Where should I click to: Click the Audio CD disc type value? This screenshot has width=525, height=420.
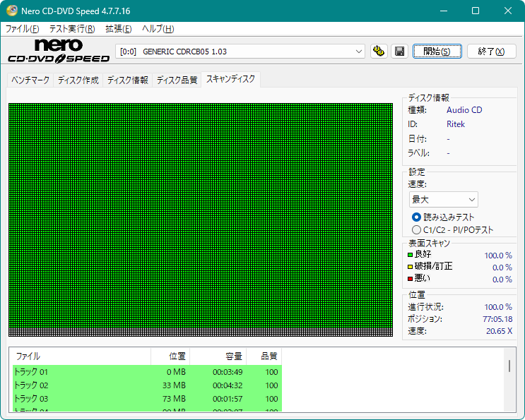tap(464, 110)
